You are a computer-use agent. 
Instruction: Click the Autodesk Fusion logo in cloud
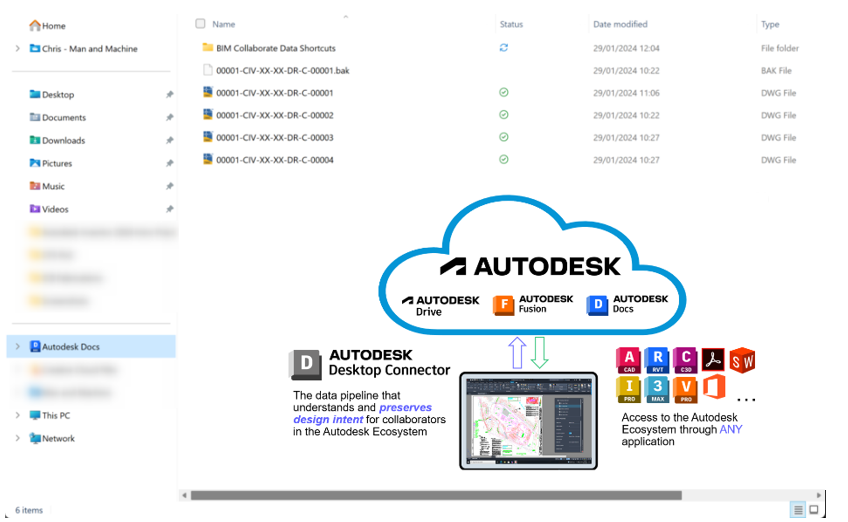point(533,305)
